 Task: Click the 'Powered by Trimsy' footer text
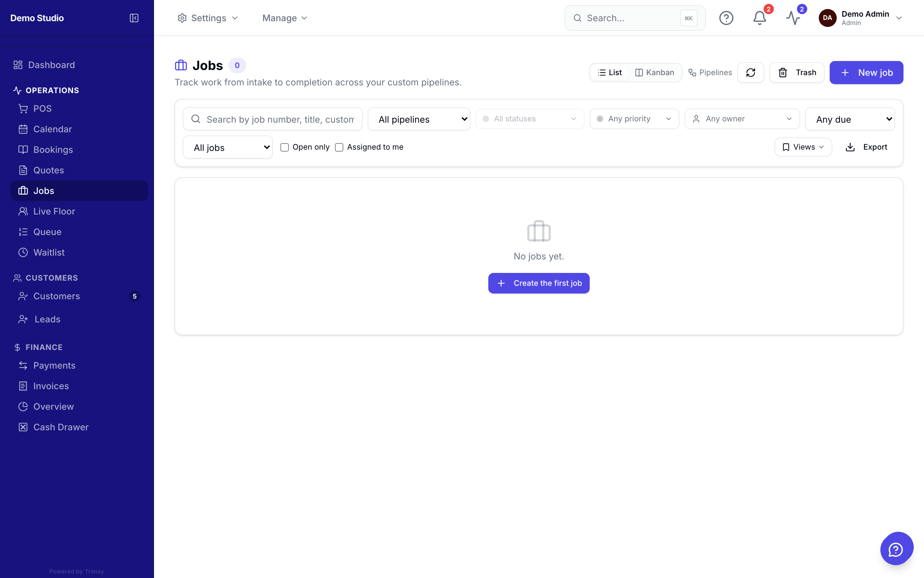(x=76, y=572)
